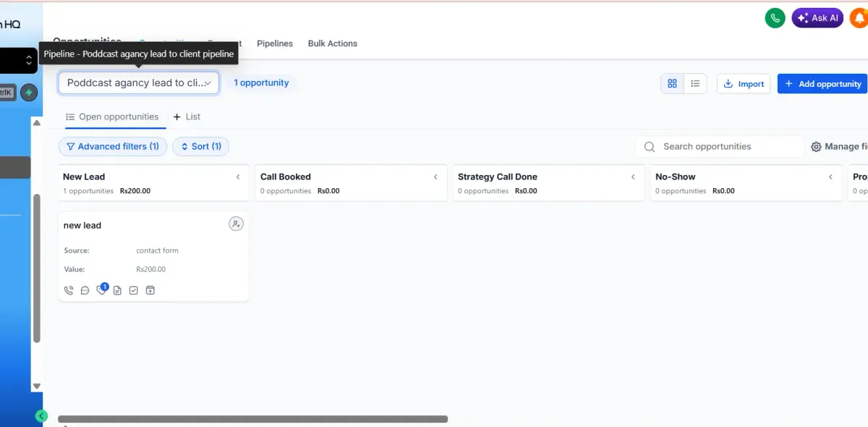This screenshot has height=427, width=868.
Task: Open the Bulk Actions tab
Action: tap(333, 43)
